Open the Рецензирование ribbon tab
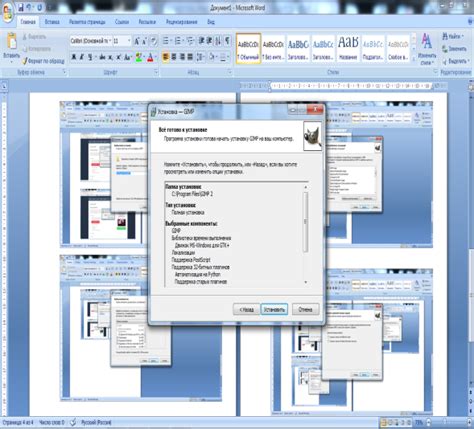Screen dimensions: 474x429 coord(182,22)
